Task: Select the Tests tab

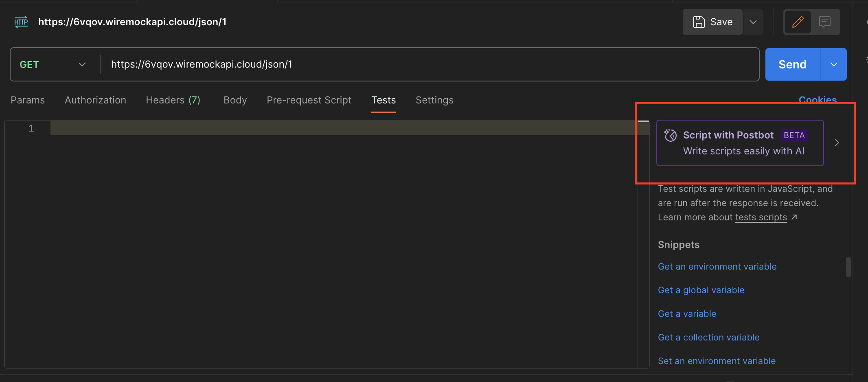Action: point(384,100)
